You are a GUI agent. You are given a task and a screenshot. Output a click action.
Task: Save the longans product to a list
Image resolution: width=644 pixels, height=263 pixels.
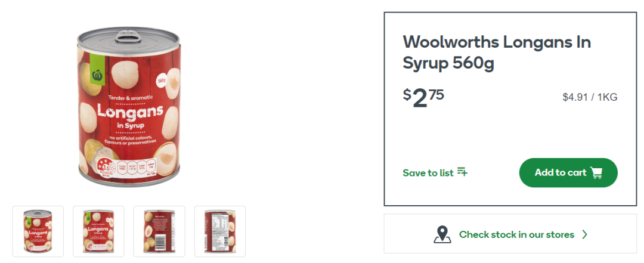point(435,172)
